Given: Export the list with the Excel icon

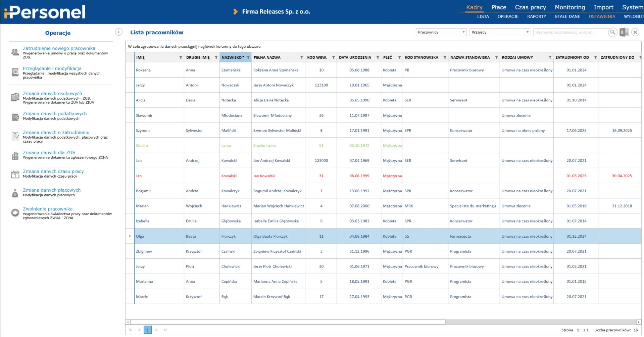Looking at the screenshot, I should 624,32.
